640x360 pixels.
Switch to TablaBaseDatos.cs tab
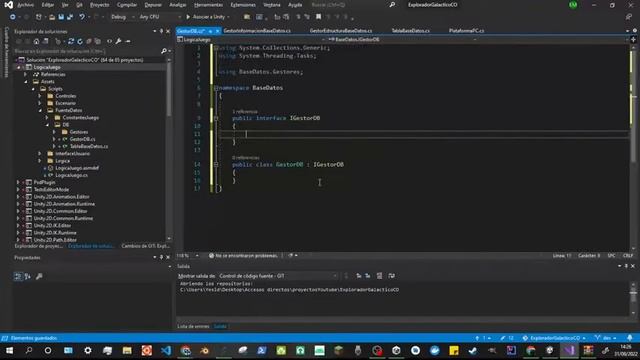click(x=410, y=31)
